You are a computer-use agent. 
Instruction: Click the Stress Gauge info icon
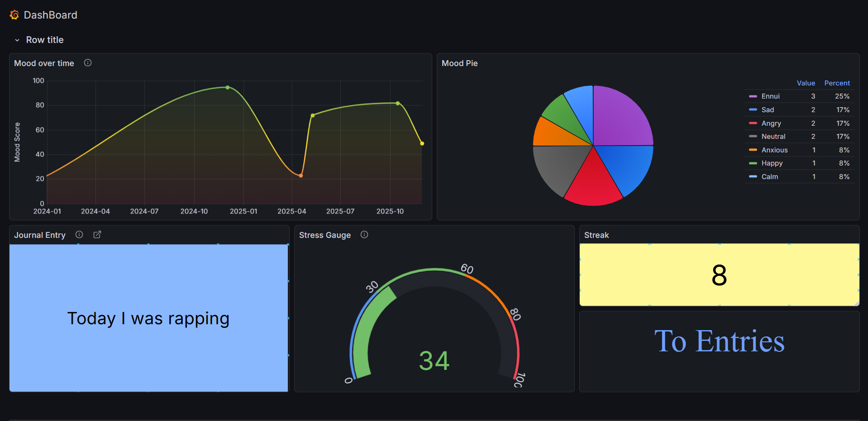(364, 234)
